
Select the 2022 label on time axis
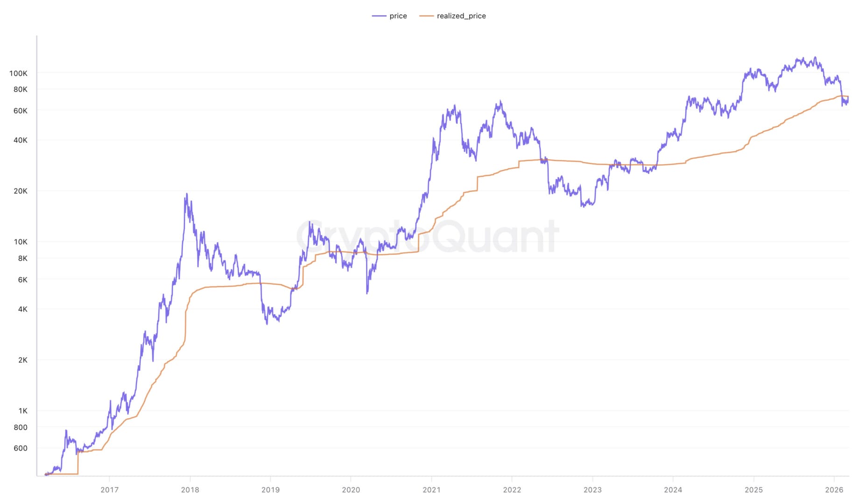pyautogui.click(x=512, y=490)
